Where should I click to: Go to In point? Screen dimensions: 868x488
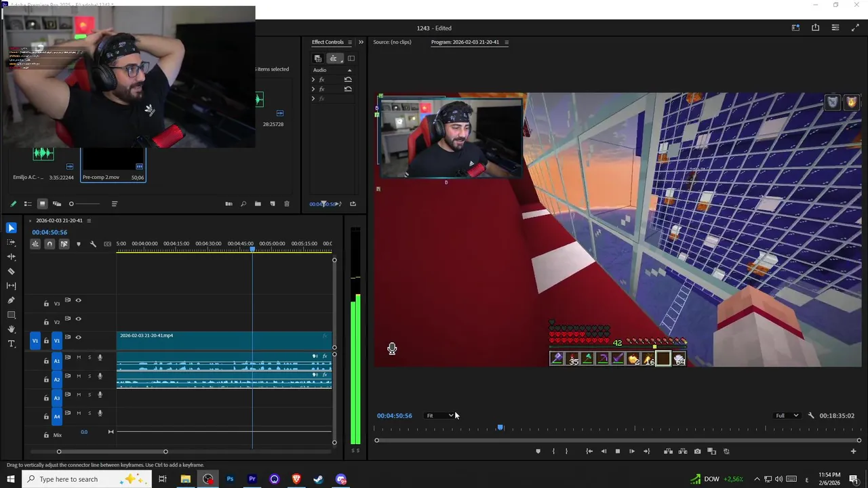589,451
